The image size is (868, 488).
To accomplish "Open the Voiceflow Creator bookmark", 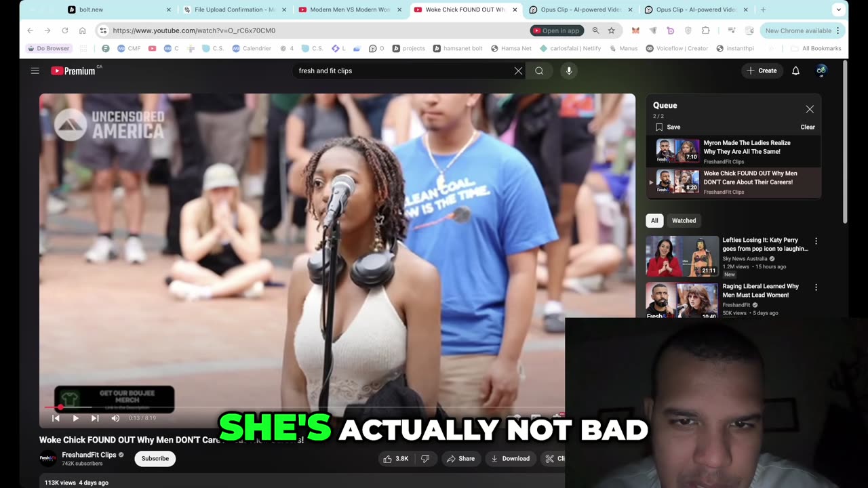I will (x=677, y=48).
